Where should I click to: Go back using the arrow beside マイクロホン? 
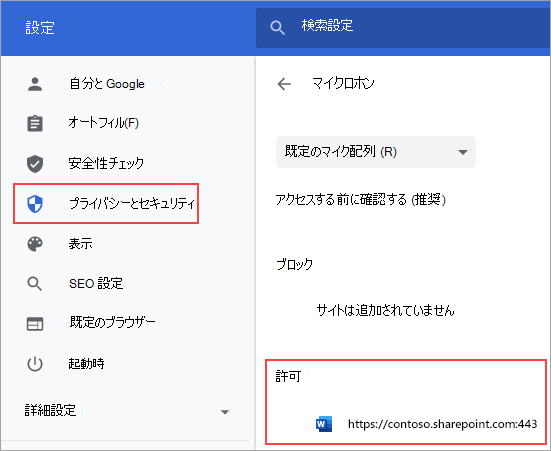tap(284, 84)
